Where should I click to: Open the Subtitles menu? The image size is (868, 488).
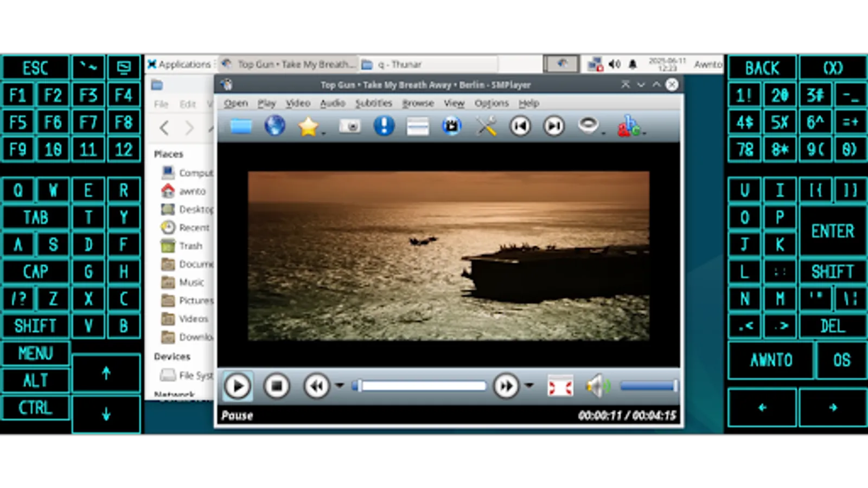point(373,103)
